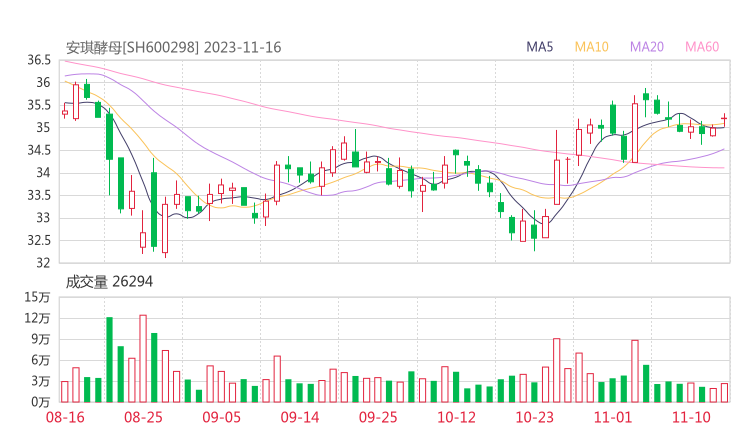This screenshot has height=440, width=740.
Task: Click the 15万 volume axis label
Action: (x=37, y=297)
